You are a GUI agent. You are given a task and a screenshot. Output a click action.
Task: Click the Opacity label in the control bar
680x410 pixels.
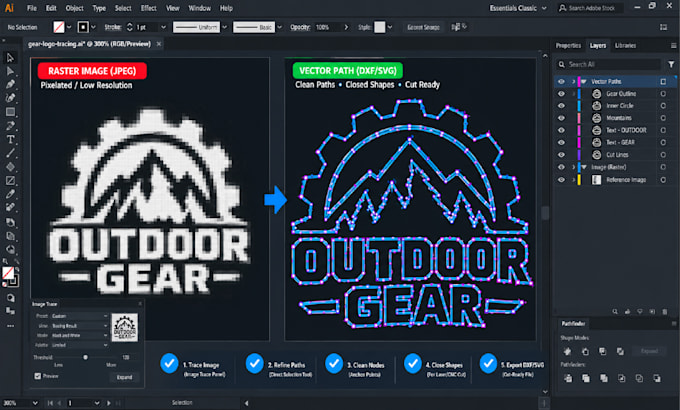(x=300, y=27)
